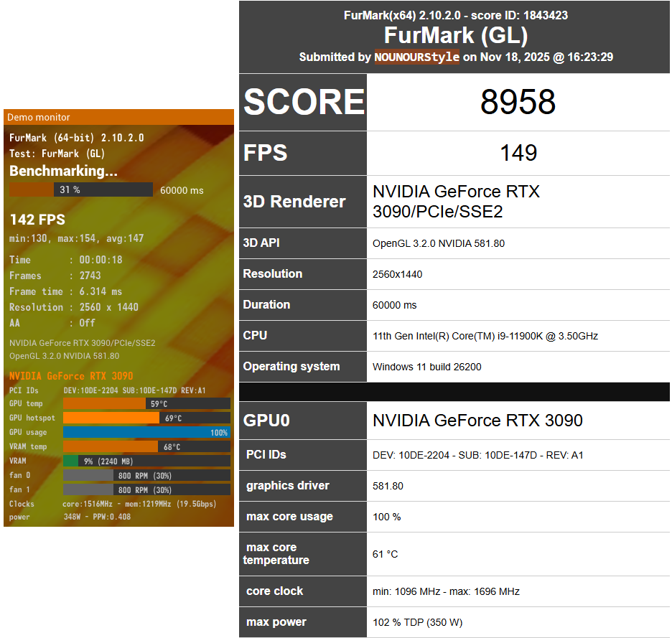Click the 3D Renderer row label

click(x=294, y=202)
